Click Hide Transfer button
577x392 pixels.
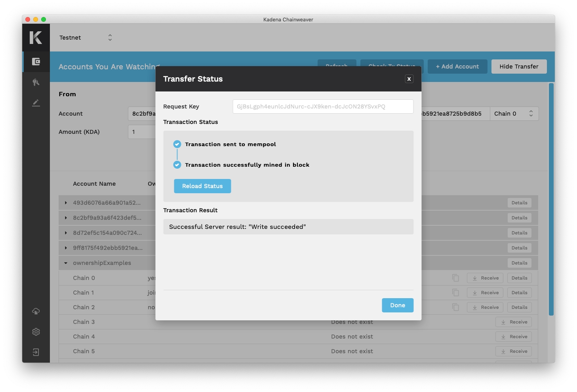point(519,67)
